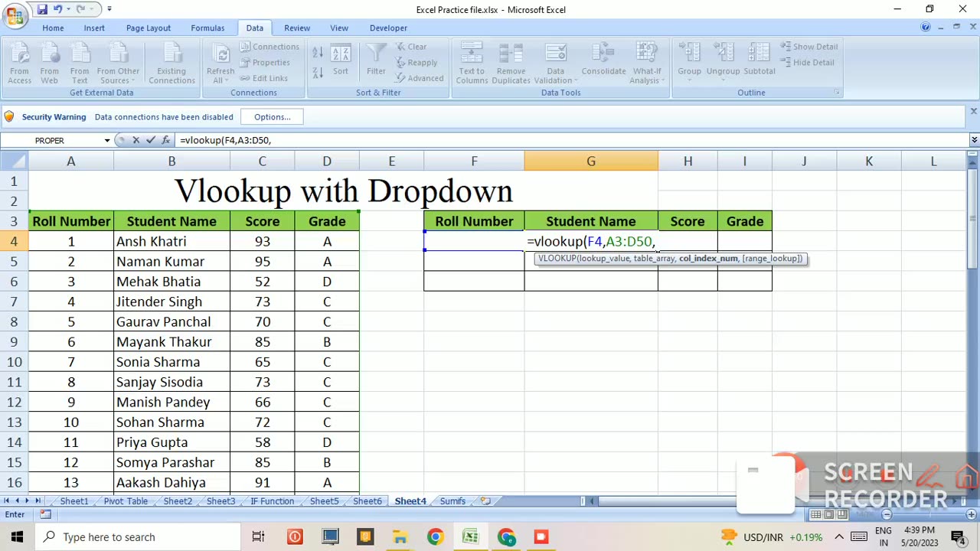Expand the formula bar
The width and height of the screenshot is (980, 551).
click(974, 141)
